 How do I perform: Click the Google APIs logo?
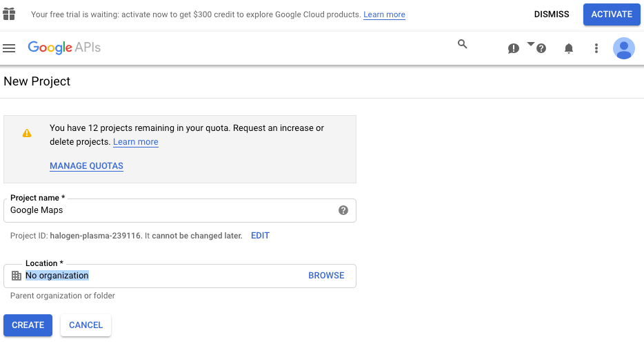click(64, 48)
